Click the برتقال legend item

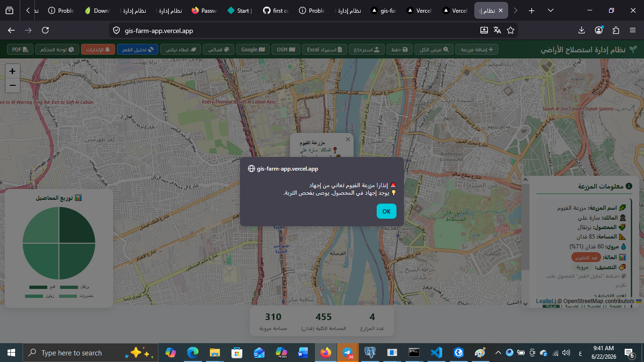click(74, 287)
